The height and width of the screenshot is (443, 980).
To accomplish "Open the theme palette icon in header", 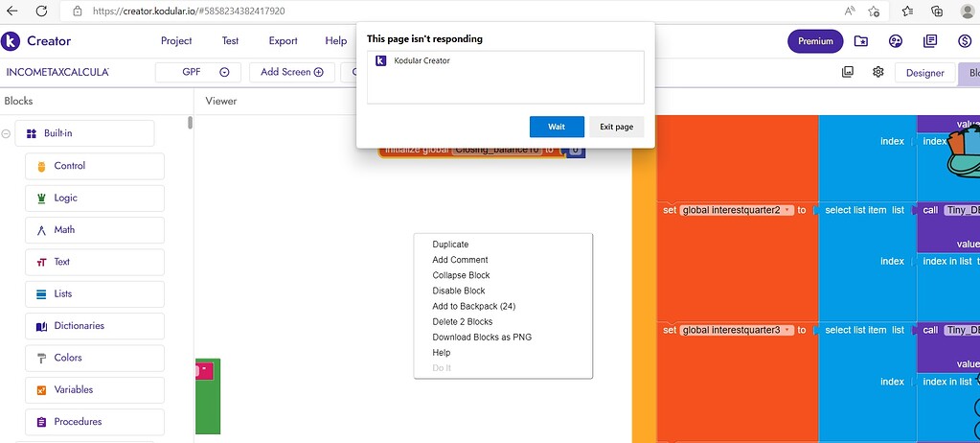I will (x=895, y=41).
